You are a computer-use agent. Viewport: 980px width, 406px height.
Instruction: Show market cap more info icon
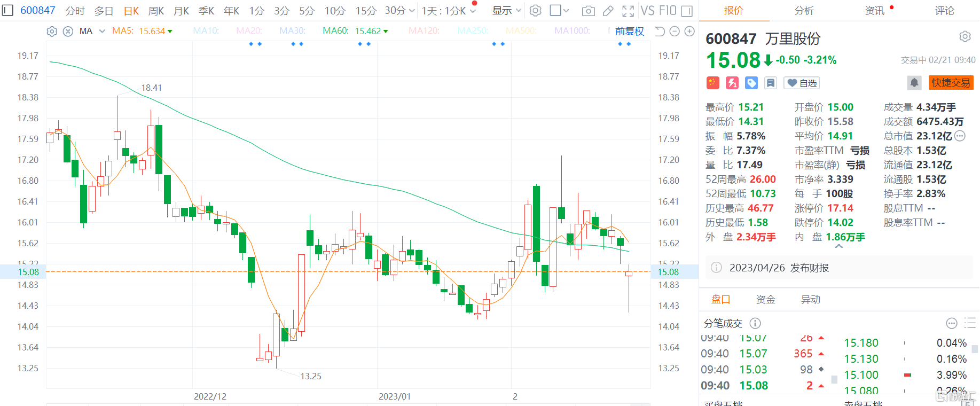click(960, 136)
